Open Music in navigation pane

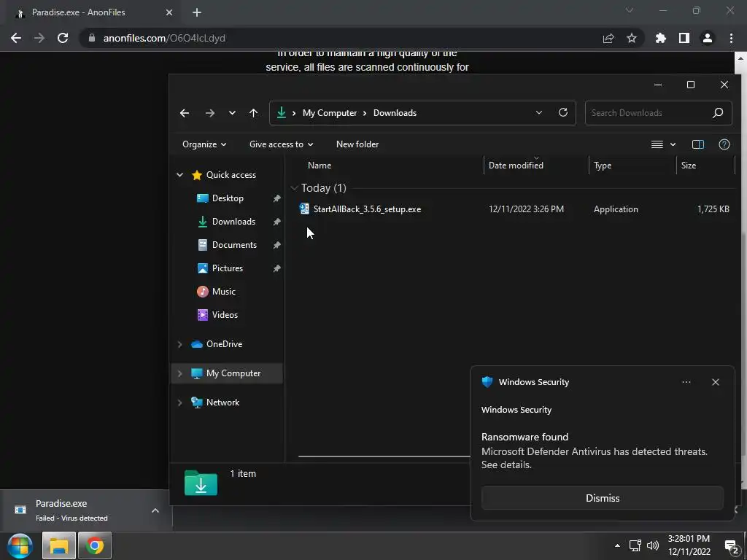(223, 292)
